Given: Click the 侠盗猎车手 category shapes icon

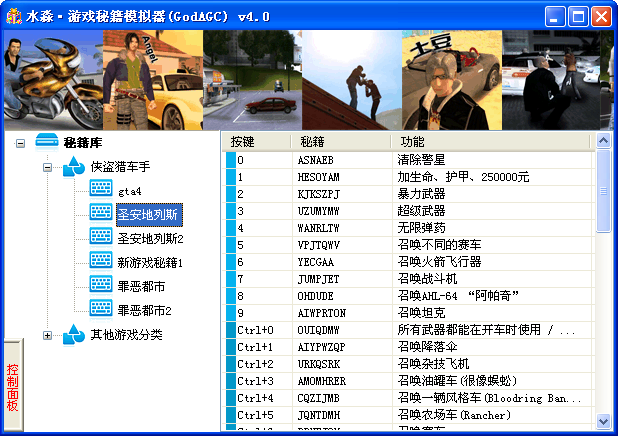Looking at the screenshot, I should [x=74, y=167].
